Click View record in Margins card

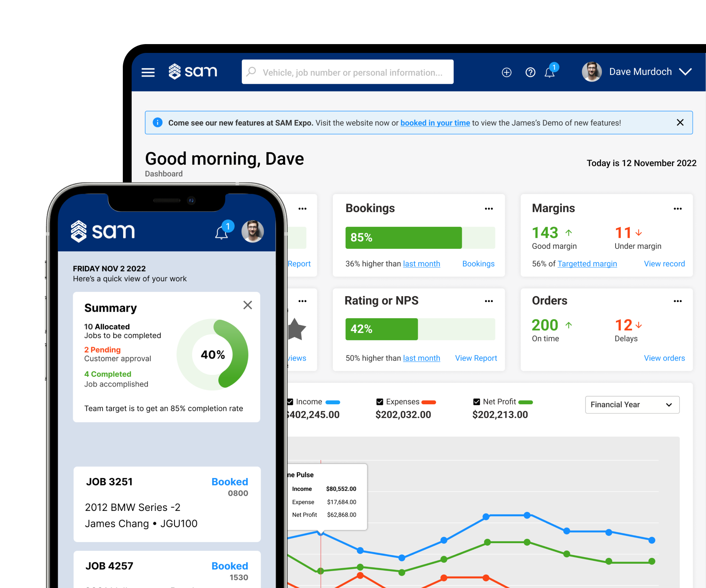pyautogui.click(x=664, y=264)
